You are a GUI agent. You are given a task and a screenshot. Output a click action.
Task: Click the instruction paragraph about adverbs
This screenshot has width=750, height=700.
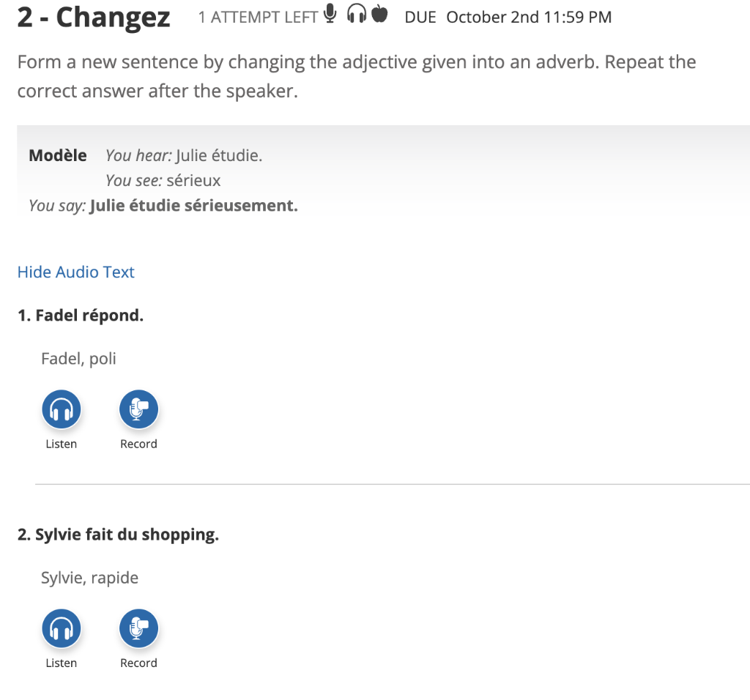click(x=356, y=77)
